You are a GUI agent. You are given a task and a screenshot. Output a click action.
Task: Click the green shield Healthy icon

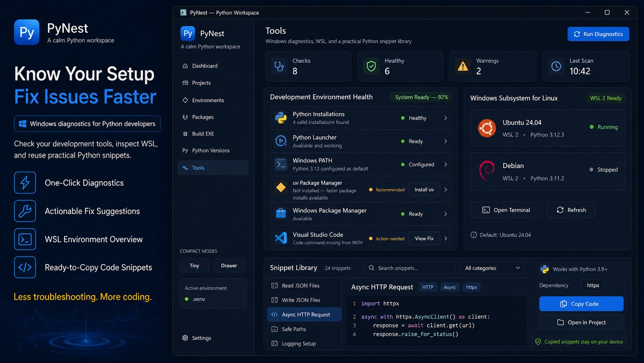pos(371,66)
